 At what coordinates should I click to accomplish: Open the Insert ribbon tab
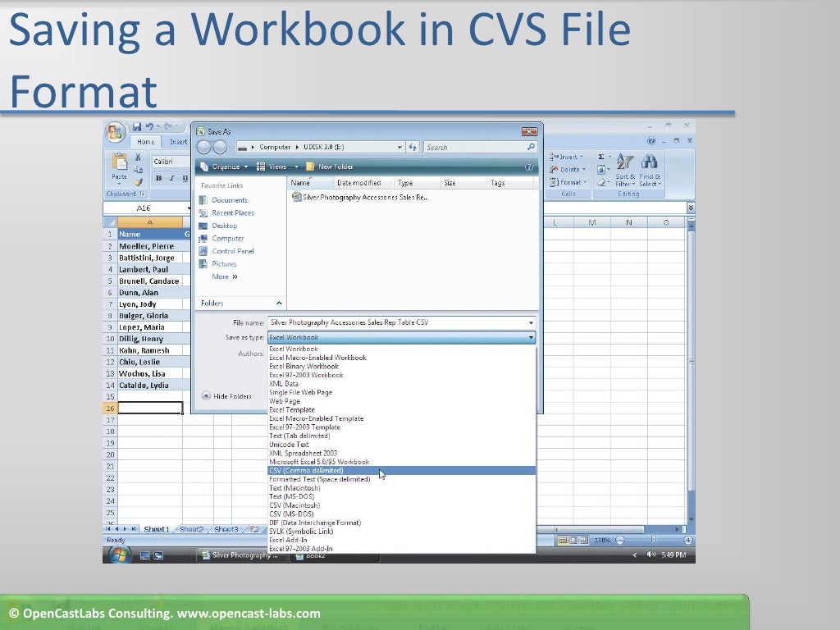[178, 142]
